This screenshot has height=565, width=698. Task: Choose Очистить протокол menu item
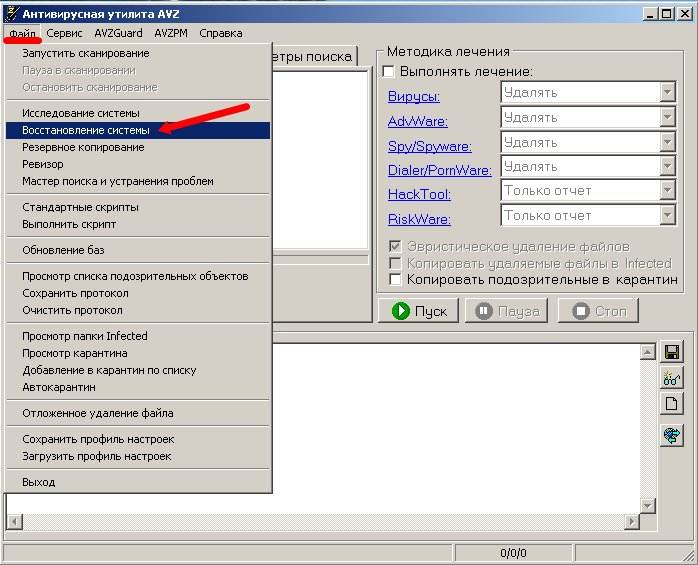tap(138, 310)
